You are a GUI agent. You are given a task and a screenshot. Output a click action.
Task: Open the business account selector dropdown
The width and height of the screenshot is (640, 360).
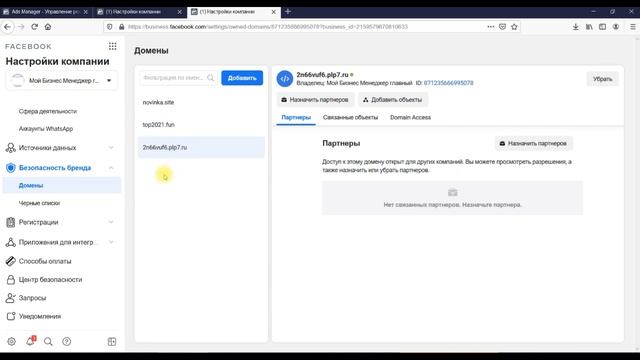pyautogui.click(x=62, y=80)
